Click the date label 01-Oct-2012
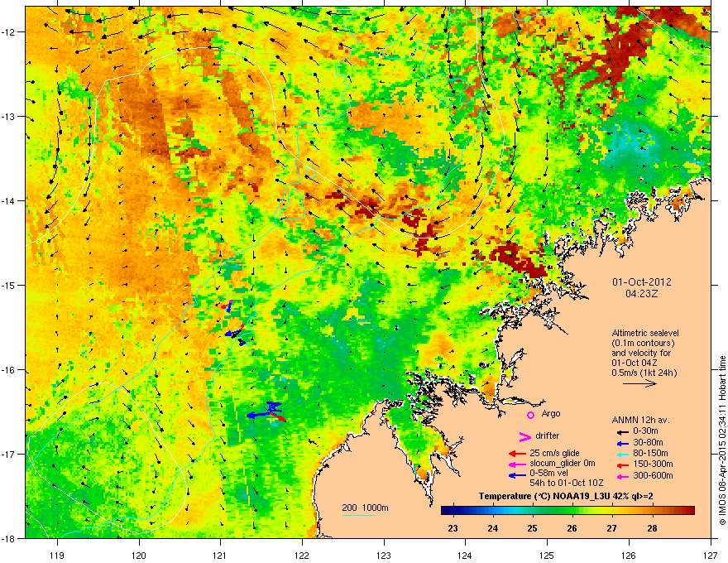Viewport: 728px width, 563px height. tap(642, 282)
